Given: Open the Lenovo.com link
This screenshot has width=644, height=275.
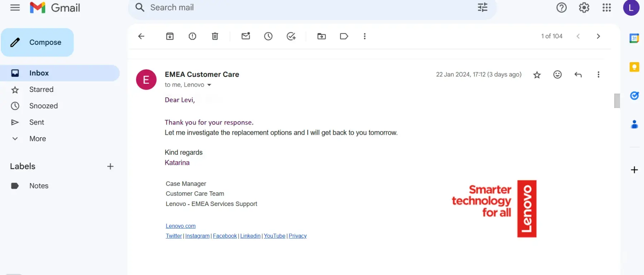Looking at the screenshot, I should 181,226.
